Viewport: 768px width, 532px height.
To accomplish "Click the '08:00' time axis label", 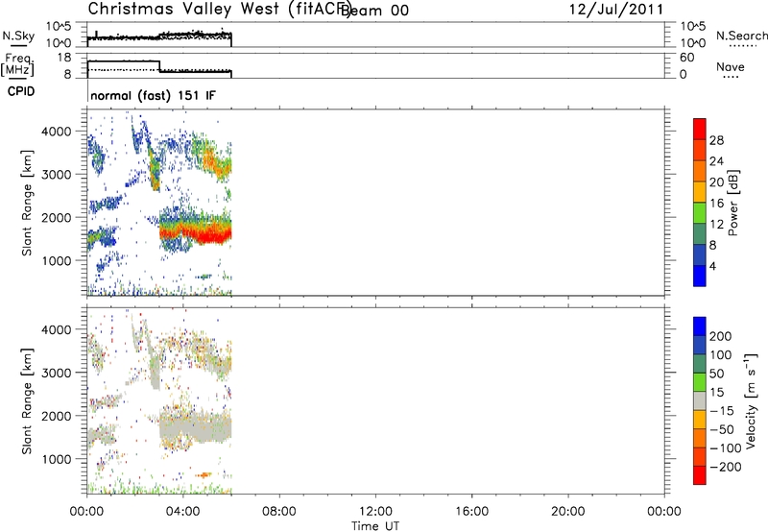I will (x=279, y=512).
